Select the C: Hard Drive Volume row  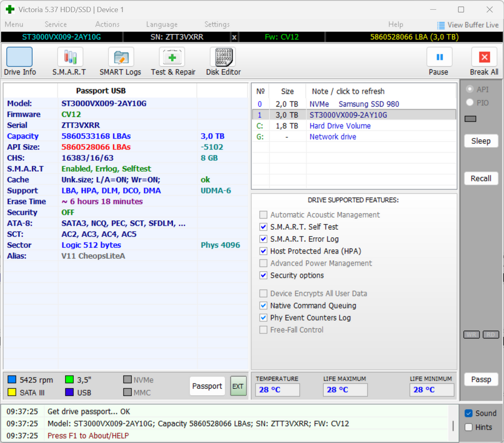pyautogui.click(x=354, y=126)
